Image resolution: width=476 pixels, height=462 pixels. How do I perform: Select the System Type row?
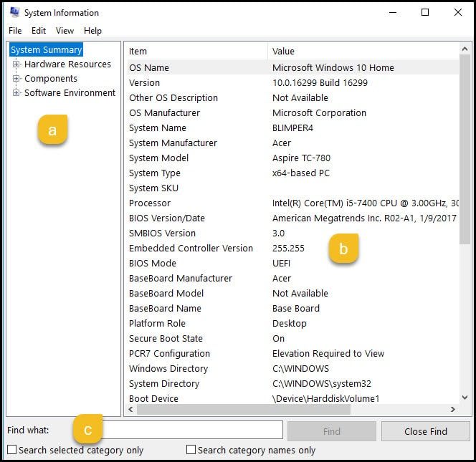[292, 173]
